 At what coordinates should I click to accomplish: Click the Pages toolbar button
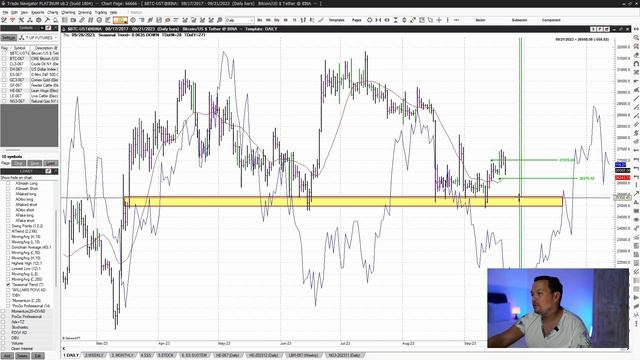[356, 20]
